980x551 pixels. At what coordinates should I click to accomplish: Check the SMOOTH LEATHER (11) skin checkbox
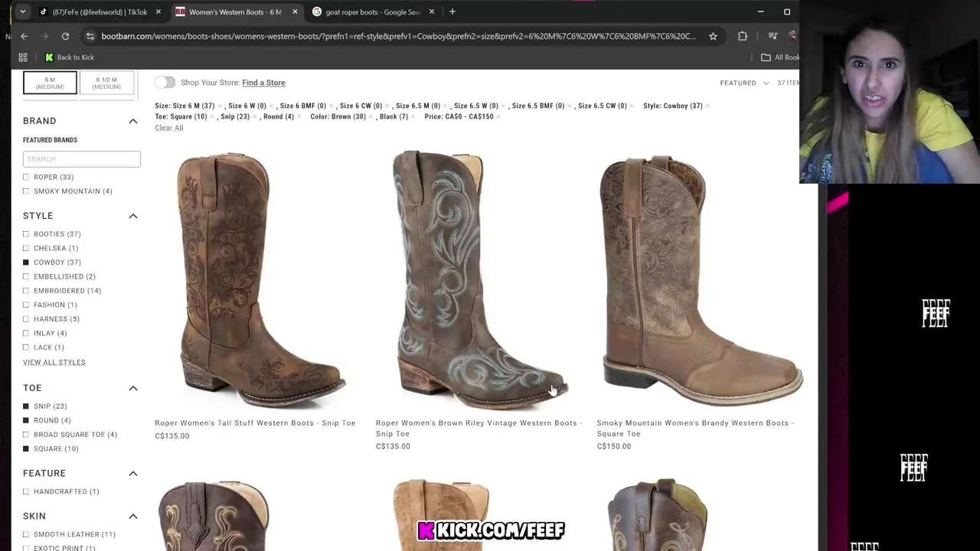(x=26, y=534)
